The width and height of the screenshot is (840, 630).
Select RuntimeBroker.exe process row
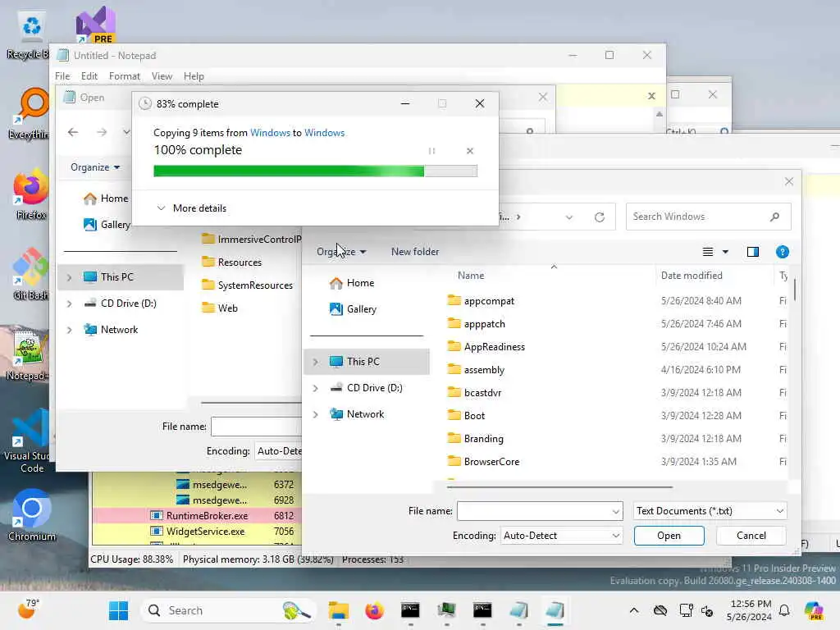point(197,516)
